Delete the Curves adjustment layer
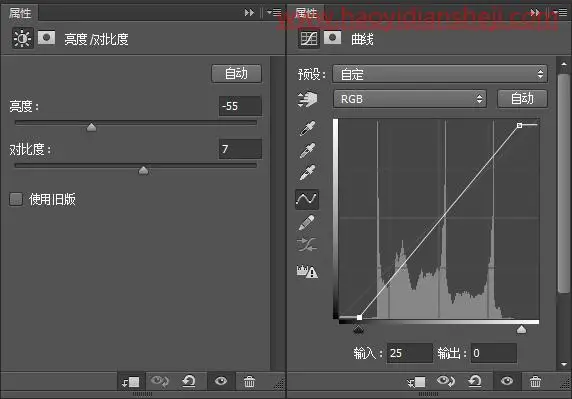The height and width of the screenshot is (399, 572). (536, 382)
